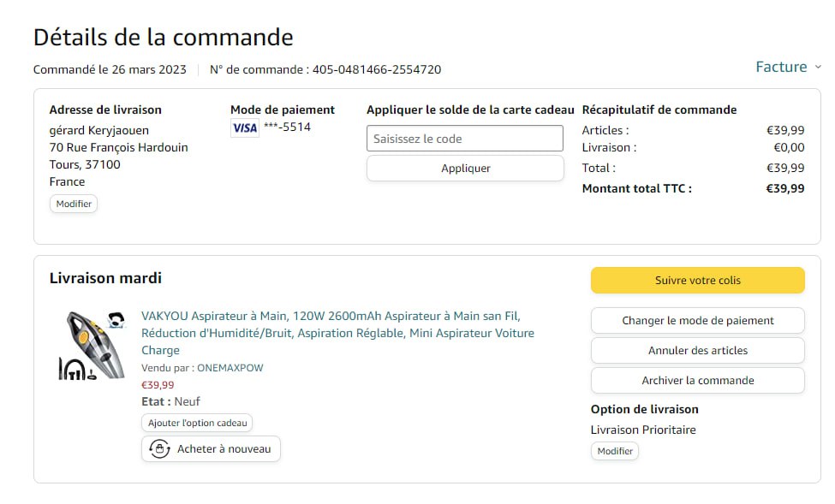
Task: Click the Suivre votre colis button
Action: click(697, 280)
